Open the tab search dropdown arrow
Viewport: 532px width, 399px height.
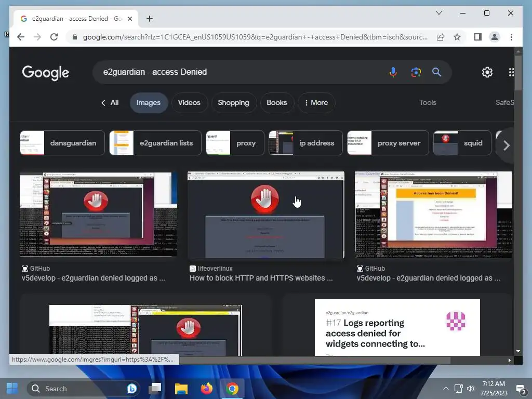438,13
